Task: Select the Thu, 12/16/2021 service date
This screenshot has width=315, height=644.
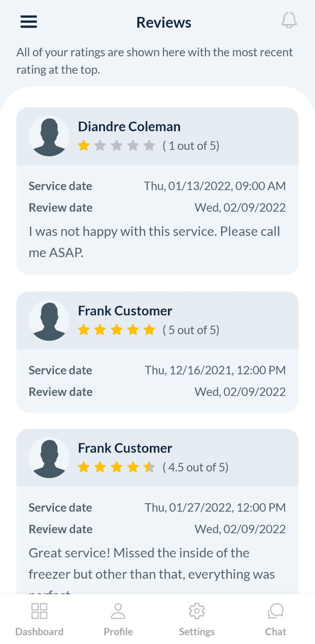Action: [215, 370]
